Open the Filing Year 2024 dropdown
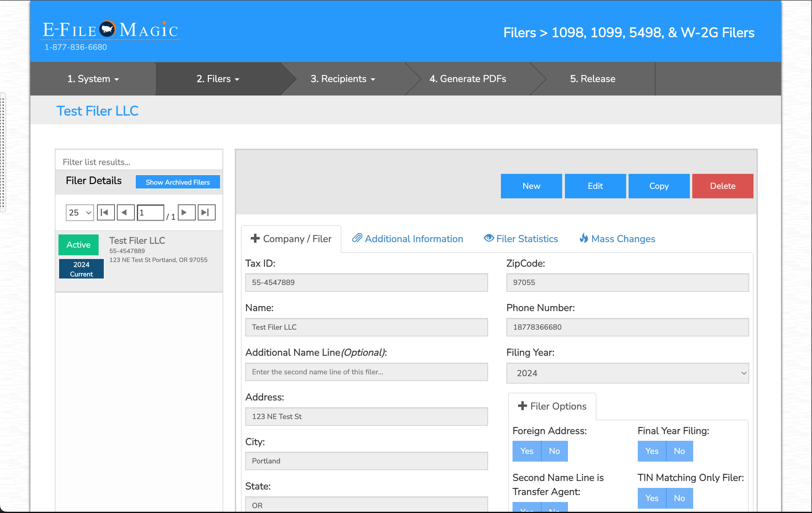 (x=627, y=373)
